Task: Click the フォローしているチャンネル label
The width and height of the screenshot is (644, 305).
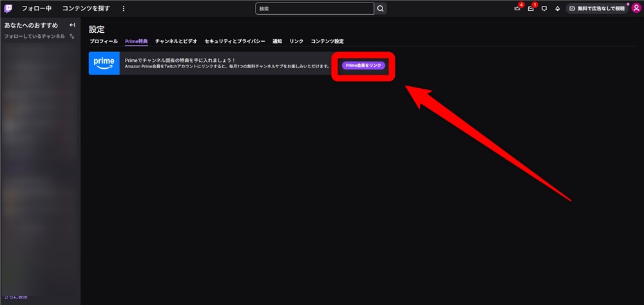Action: 35,36
